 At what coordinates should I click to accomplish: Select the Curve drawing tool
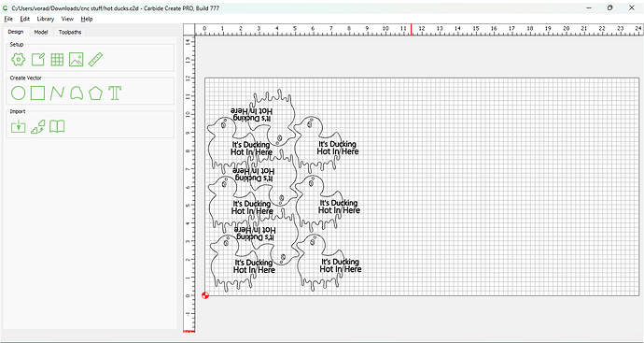point(57,93)
